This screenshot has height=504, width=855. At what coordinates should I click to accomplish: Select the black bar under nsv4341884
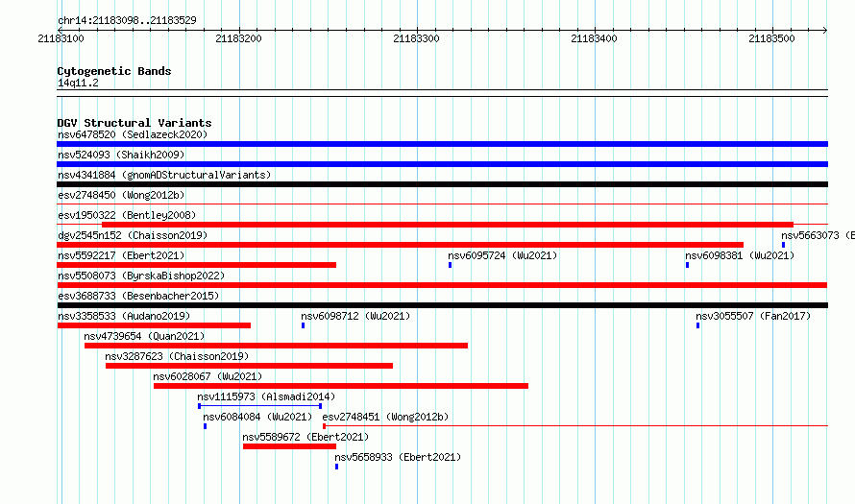[442, 184]
